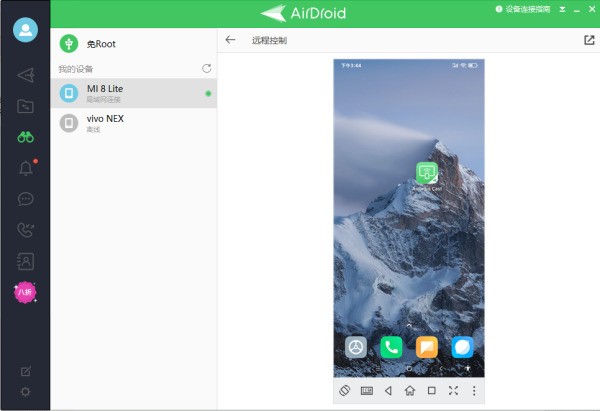Viewport: 600px width, 411px height.
Task: Open the SMS messages bubble icon
Action: [x=26, y=199]
